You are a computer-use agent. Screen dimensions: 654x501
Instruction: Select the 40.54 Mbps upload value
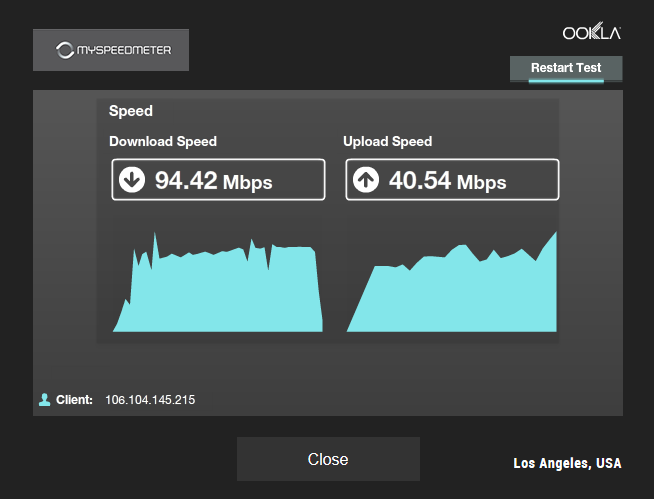coord(448,181)
